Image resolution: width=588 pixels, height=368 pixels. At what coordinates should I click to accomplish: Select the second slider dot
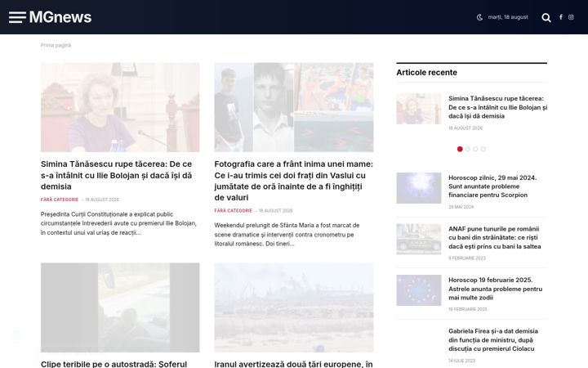468,149
